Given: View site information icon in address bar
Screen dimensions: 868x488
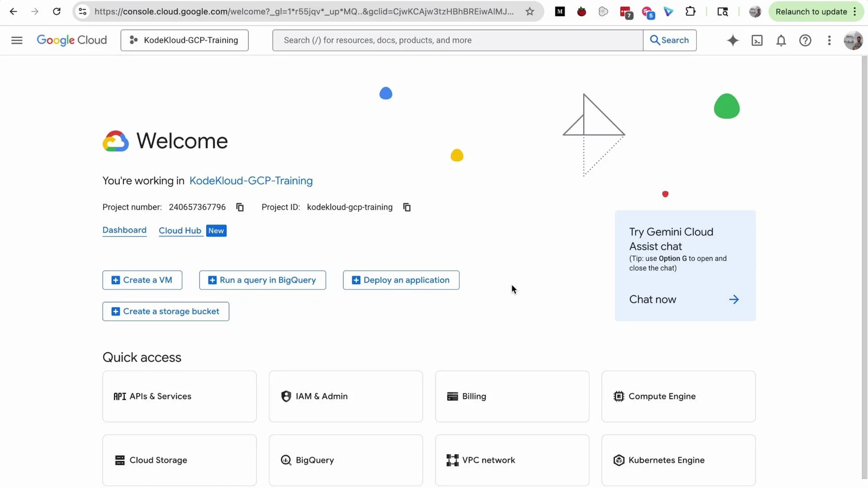Looking at the screenshot, I should (x=83, y=12).
